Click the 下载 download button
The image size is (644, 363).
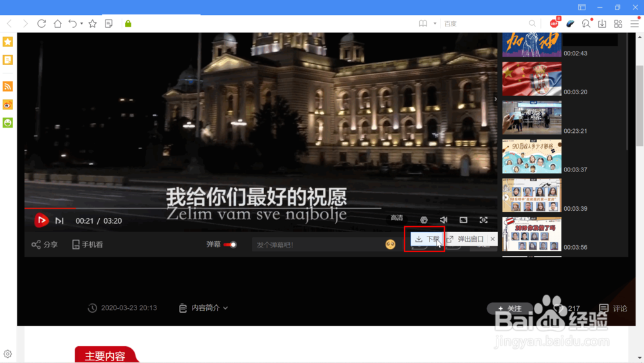[x=427, y=239]
